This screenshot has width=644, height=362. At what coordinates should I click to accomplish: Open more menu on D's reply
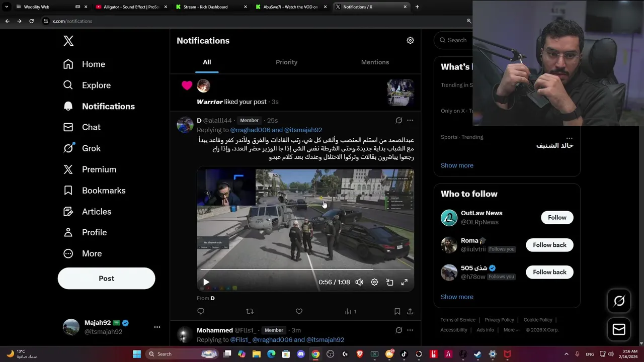(x=410, y=121)
